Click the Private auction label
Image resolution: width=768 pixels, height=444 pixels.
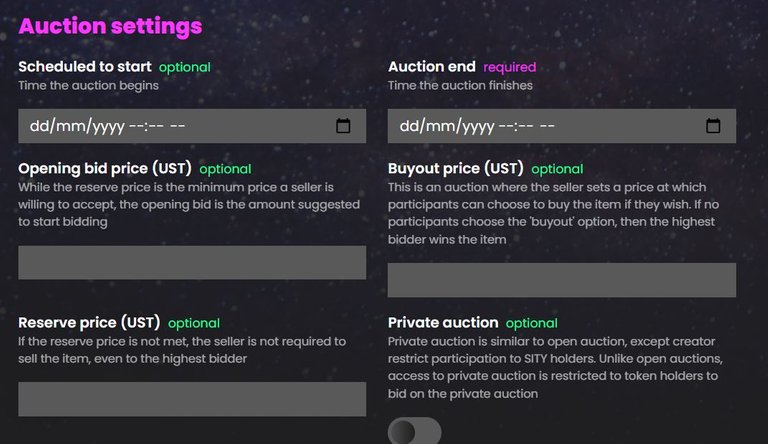443,322
